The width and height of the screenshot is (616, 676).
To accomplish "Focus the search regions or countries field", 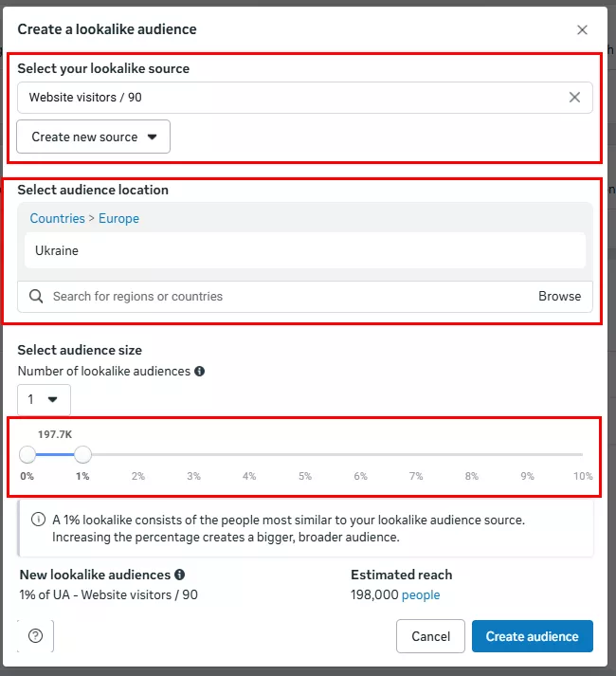I will click(x=284, y=296).
